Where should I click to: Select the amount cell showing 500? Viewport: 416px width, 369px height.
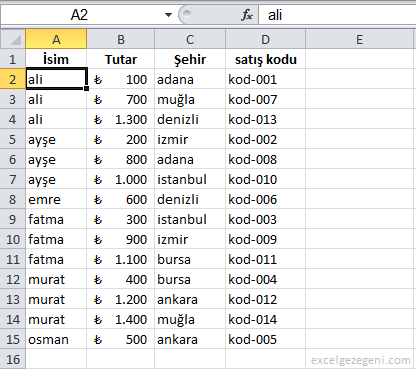121,339
